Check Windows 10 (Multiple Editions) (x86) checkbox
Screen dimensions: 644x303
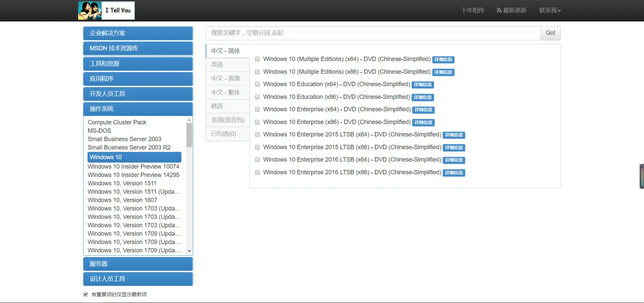(x=257, y=72)
